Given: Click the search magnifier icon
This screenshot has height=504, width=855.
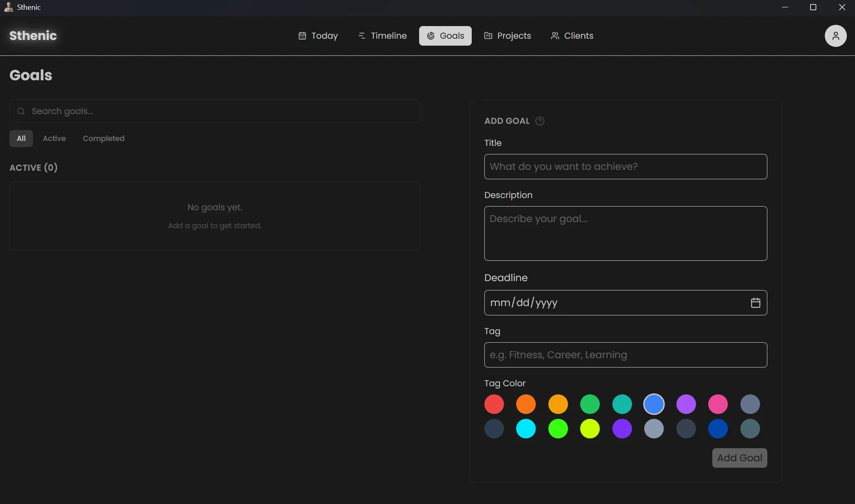Looking at the screenshot, I should 21,111.
